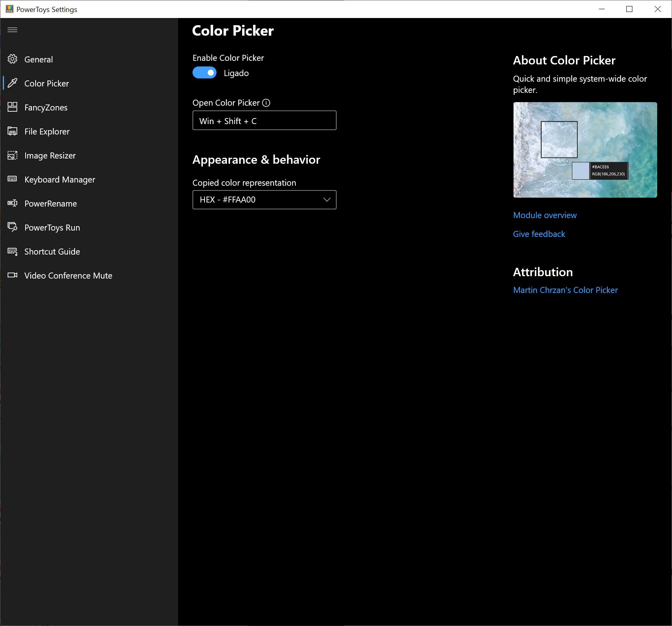The image size is (672, 626).
Task: Click the PowerToys Run icon
Action: (x=12, y=227)
